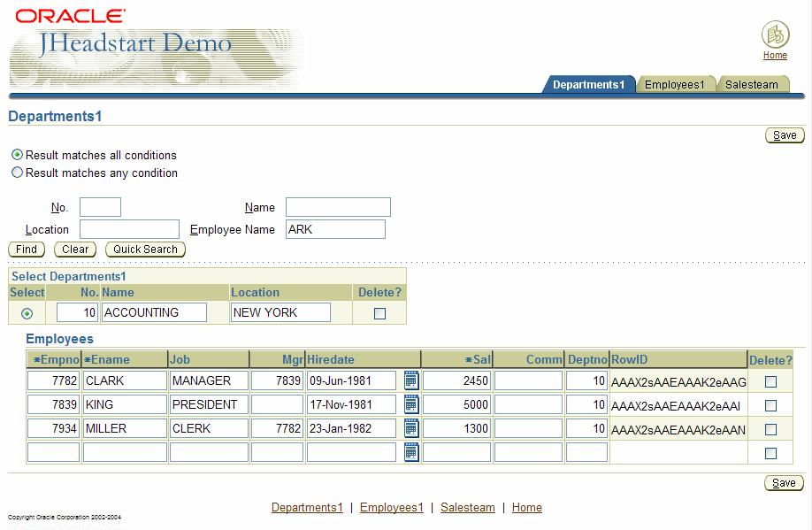The image size is (812, 530).
Task: Click the Sal field for CLARK
Action: click(x=456, y=380)
